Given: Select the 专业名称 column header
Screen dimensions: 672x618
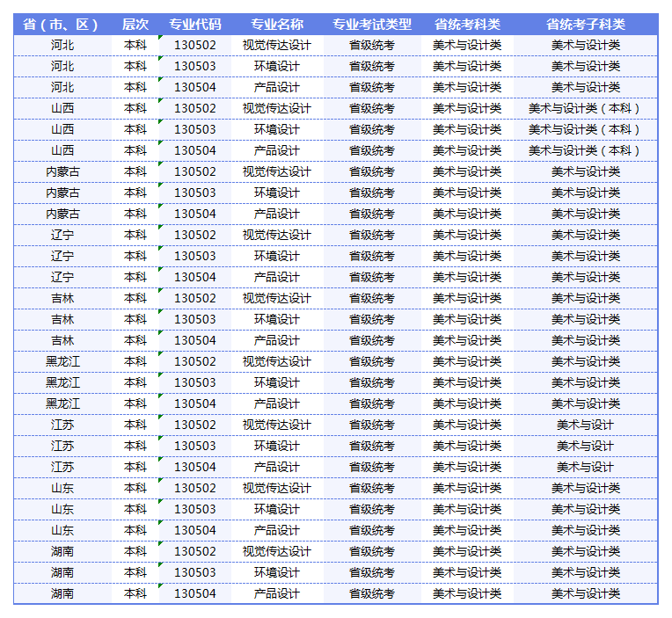Looking at the screenshot, I should [276, 24].
